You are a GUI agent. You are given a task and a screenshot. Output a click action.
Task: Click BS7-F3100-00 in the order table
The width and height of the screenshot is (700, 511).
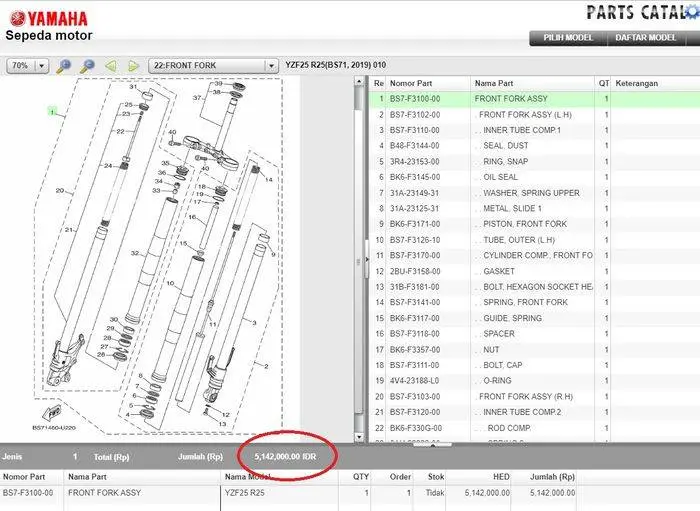click(28, 493)
